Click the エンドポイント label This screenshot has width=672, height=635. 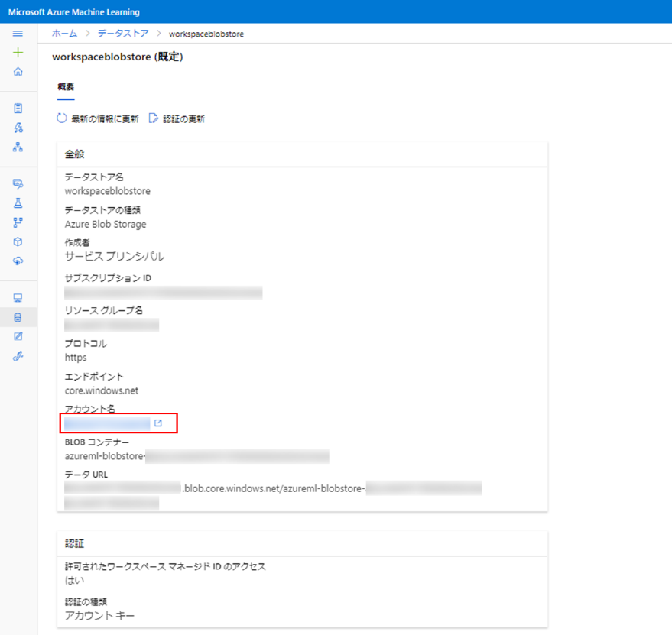tap(94, 377)
